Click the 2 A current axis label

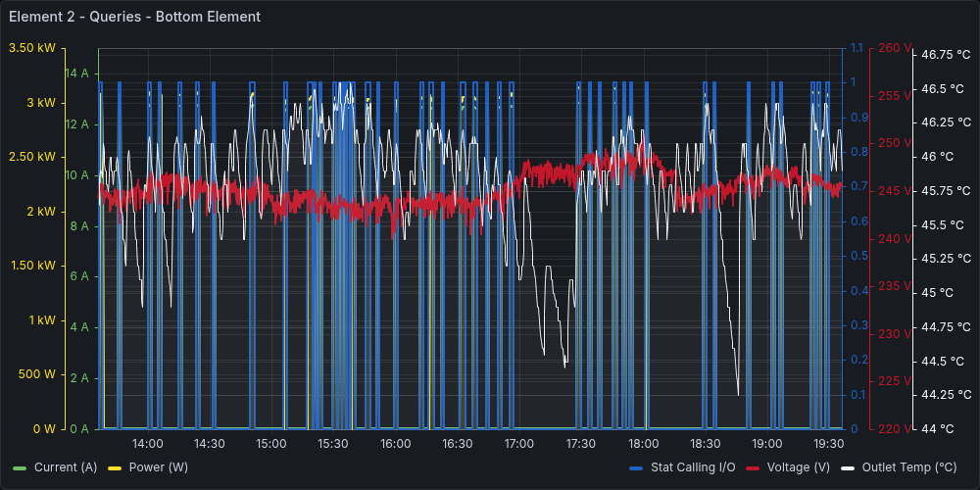click(80, 378)
